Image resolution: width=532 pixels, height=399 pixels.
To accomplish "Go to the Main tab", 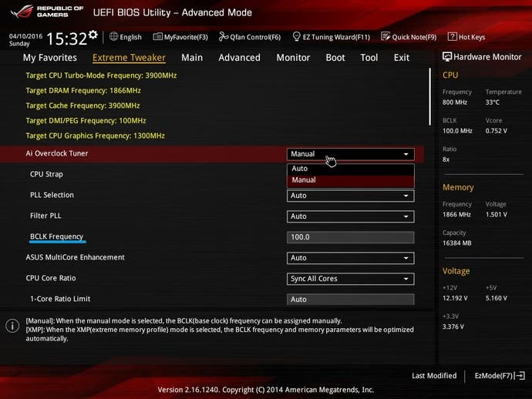I will tap(192, 58).
